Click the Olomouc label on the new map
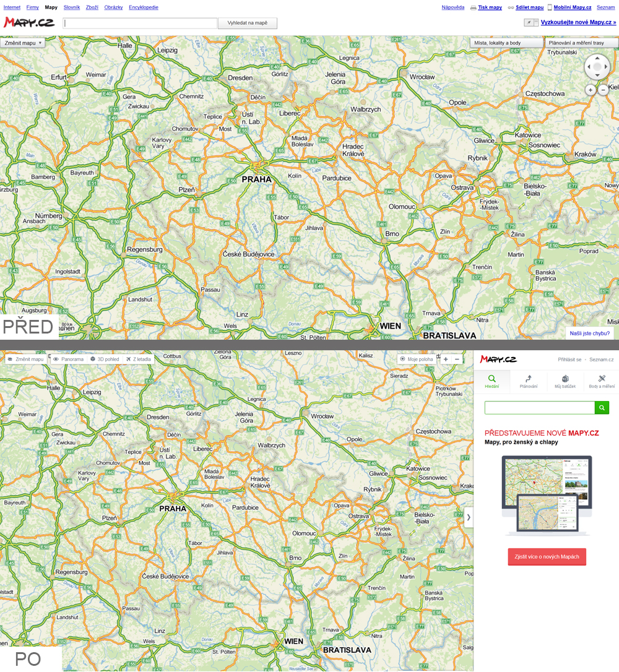619x672 pixels. [304, 533]
